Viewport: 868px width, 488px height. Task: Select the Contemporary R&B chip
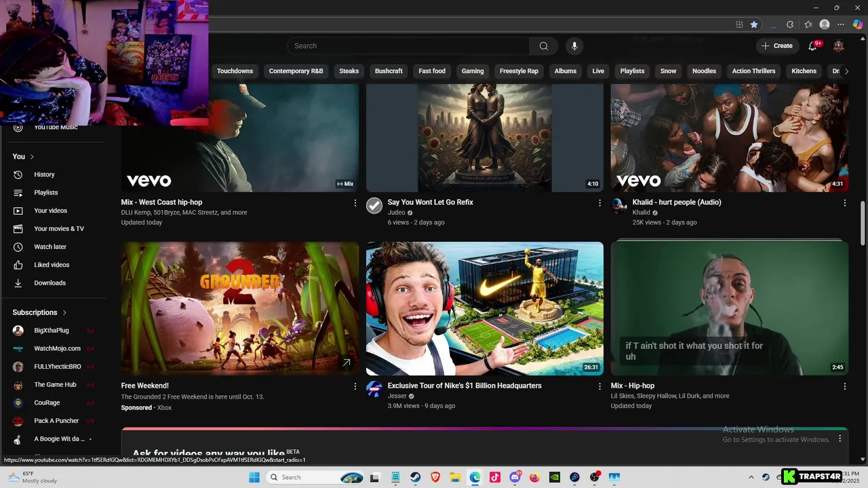coord(296,71)
